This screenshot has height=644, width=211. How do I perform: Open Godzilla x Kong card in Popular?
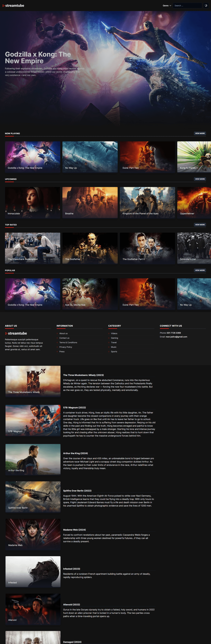coord(32,294)
